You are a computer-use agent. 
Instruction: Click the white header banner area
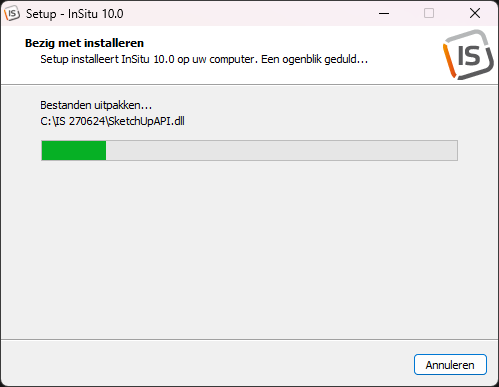(x=233, y=55)
